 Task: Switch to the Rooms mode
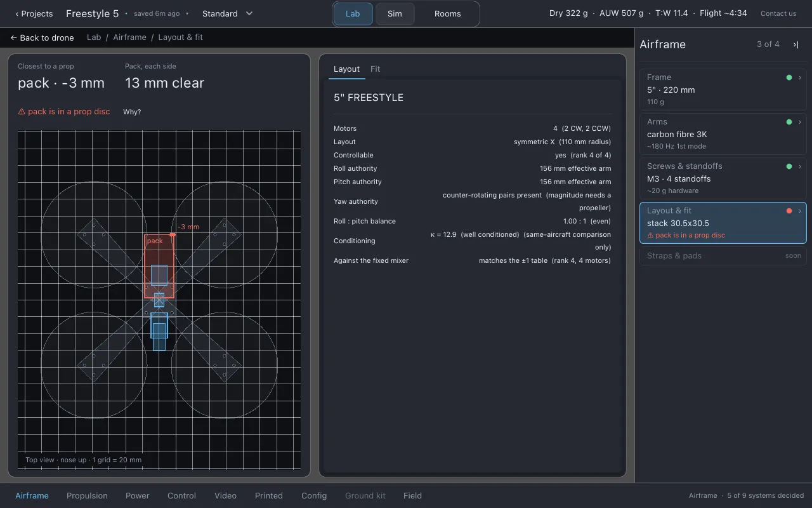(x=448, y=13)
